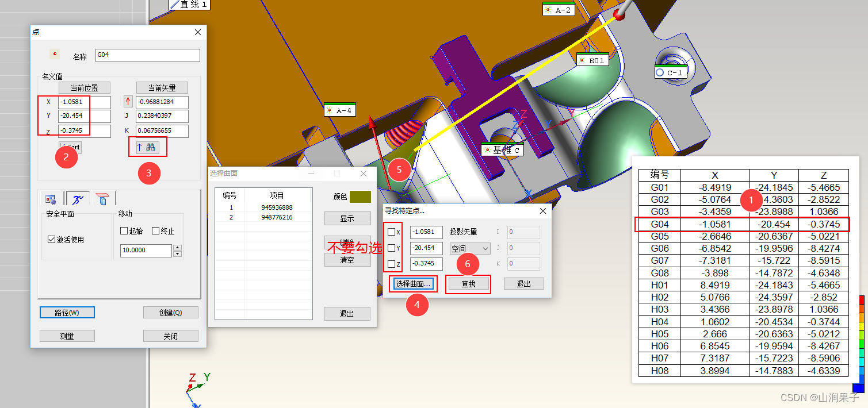Focus the K vector field 0.06756655

(x=162, y=131)
